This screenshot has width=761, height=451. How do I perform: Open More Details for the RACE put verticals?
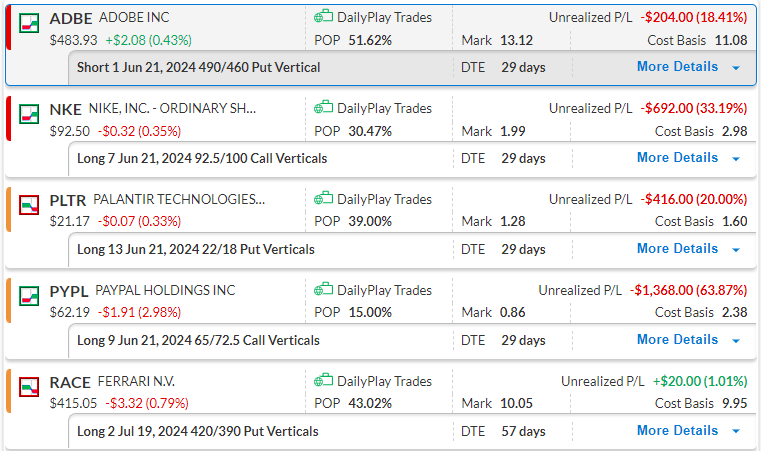point(677,431)
